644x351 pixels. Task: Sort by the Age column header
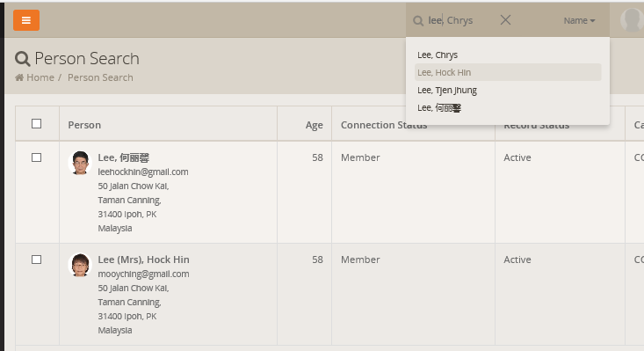tap(314, 125)
